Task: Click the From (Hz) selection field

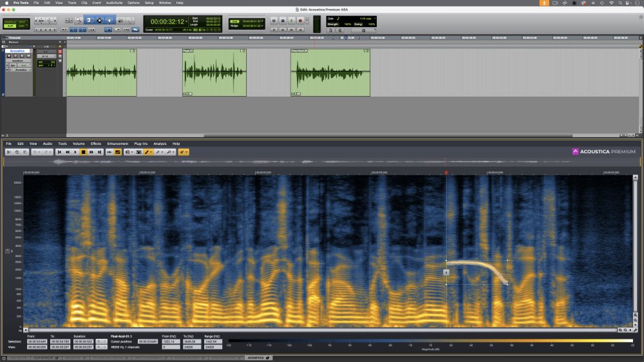Action: (x=171, y=341)
